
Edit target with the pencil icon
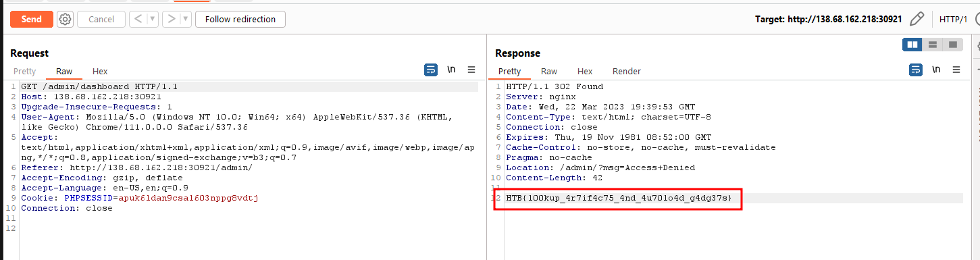click(917, 19)
